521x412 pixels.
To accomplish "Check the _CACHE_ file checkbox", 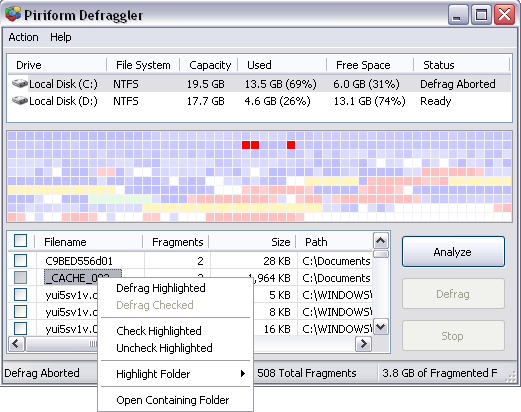I will pyautogui.click(x=20, y=277).
